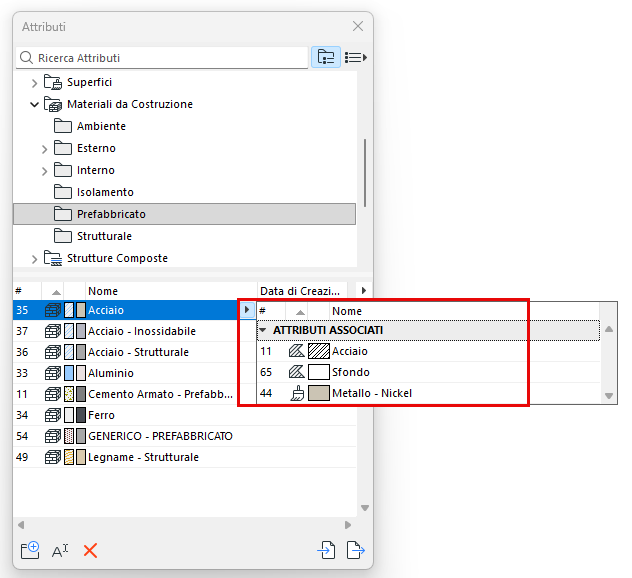Click the popup scrollbar up arrow
632x578 pixels.
pyautogui.click(x=609, y=329)
